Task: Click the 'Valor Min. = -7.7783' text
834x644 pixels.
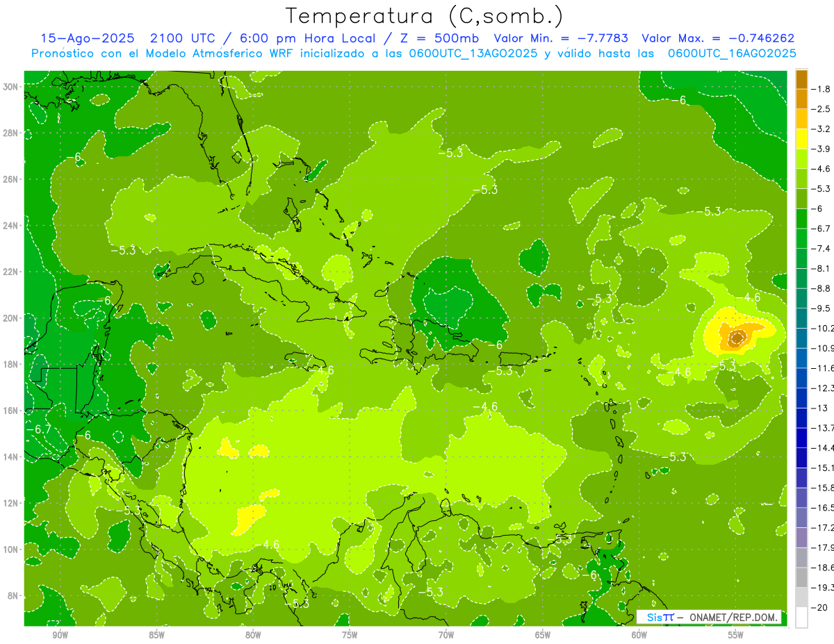Action: 562,39
